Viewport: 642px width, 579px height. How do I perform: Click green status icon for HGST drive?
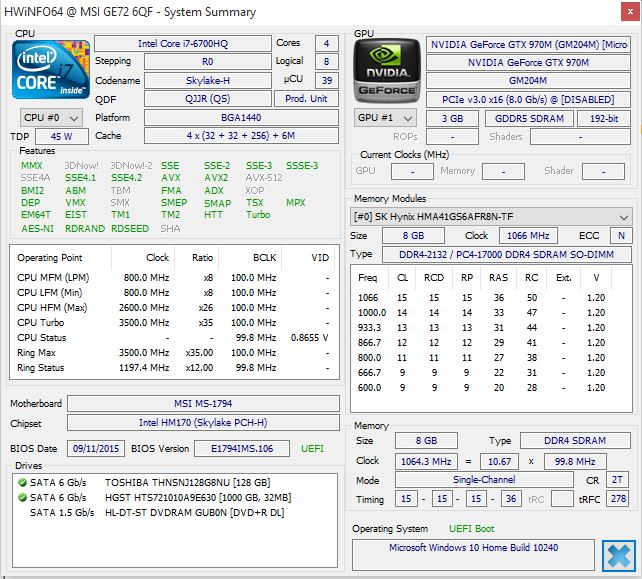coord(23,498)
